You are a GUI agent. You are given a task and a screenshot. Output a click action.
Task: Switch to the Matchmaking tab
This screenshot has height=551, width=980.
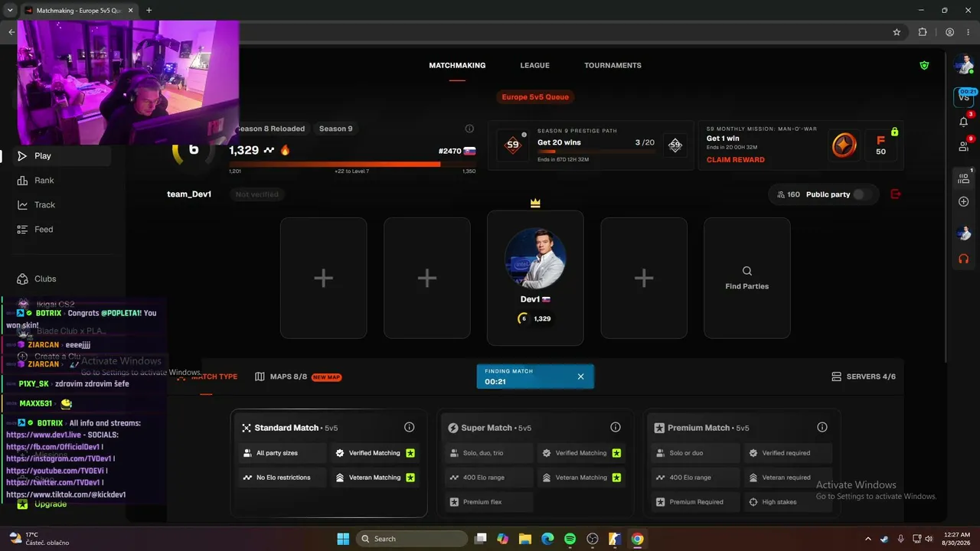click(457, 66)
